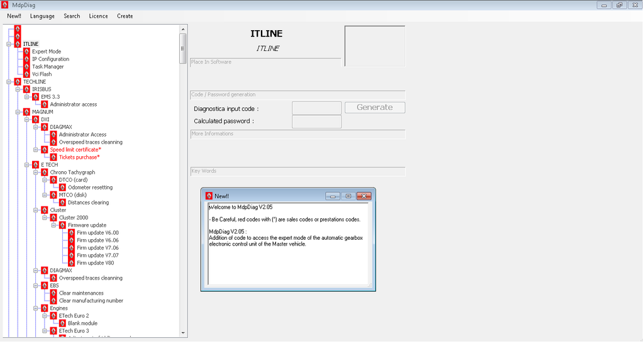This screenshot has width=644, height=343.
Task: Click the icon next to Vci Flash
Action: click(x=26, y=74)
